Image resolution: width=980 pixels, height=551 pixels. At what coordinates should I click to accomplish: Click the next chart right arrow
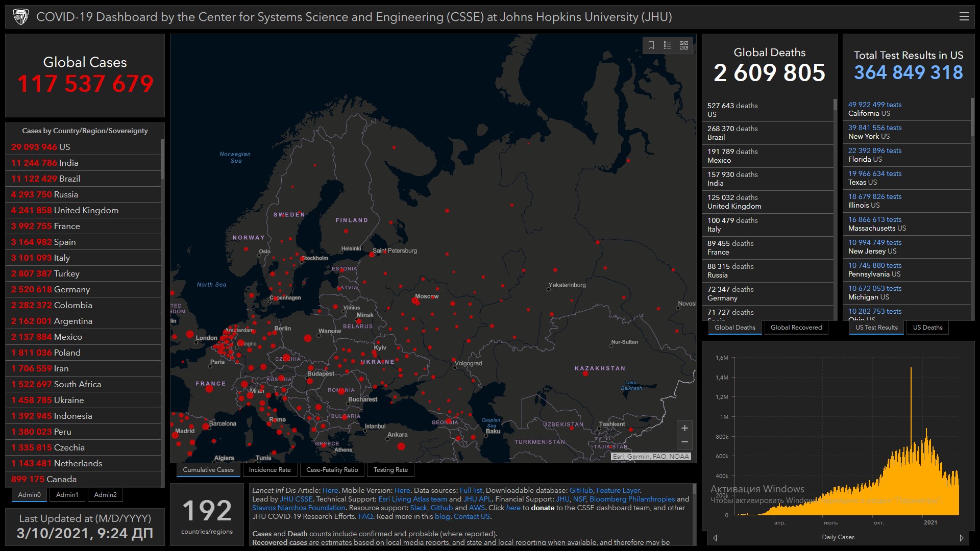[x=962, y=538]
